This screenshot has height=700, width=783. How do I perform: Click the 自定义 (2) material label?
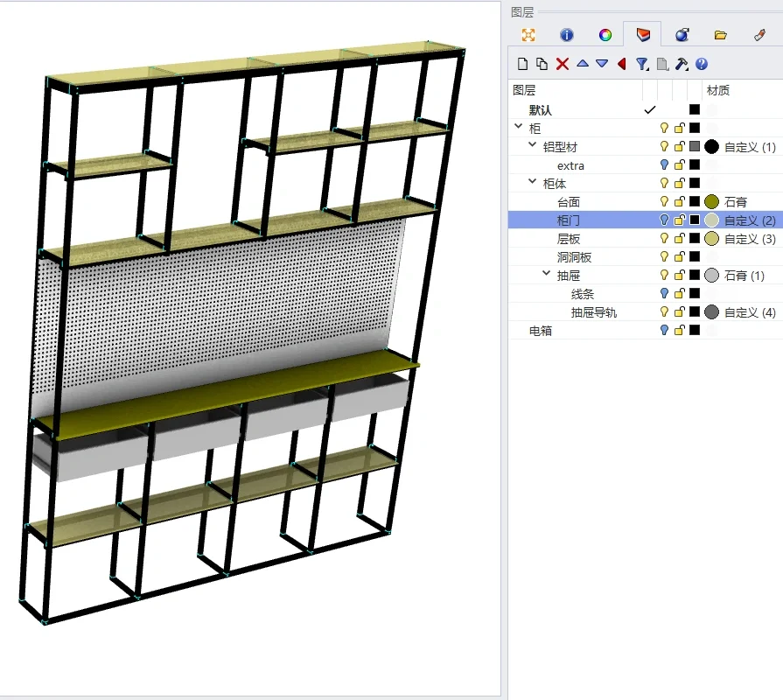pos(750,220)
